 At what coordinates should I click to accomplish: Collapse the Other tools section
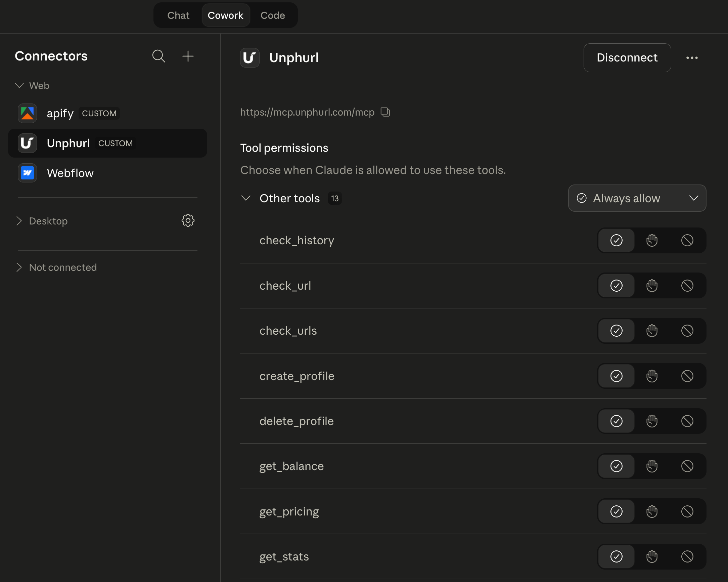click(x=246, y=198)
